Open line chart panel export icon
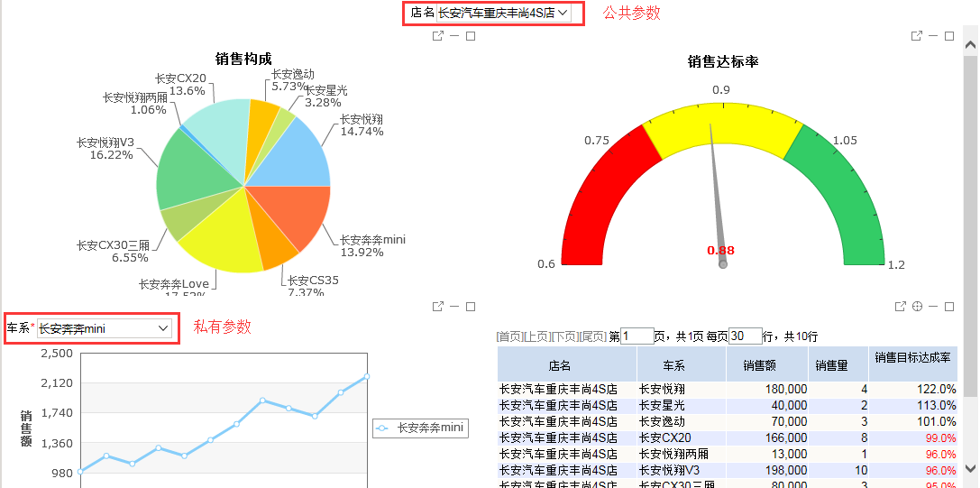 click(438, 307)
